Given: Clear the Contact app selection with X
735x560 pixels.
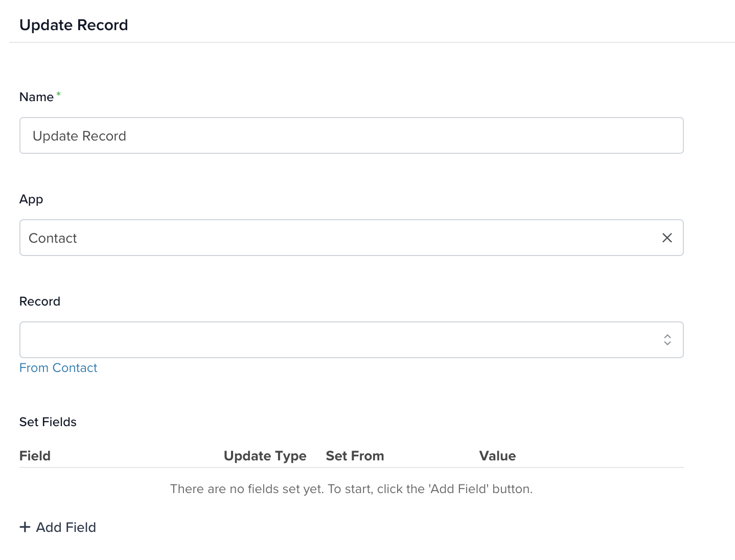Looking at the screenshot, I should point(667,238).
